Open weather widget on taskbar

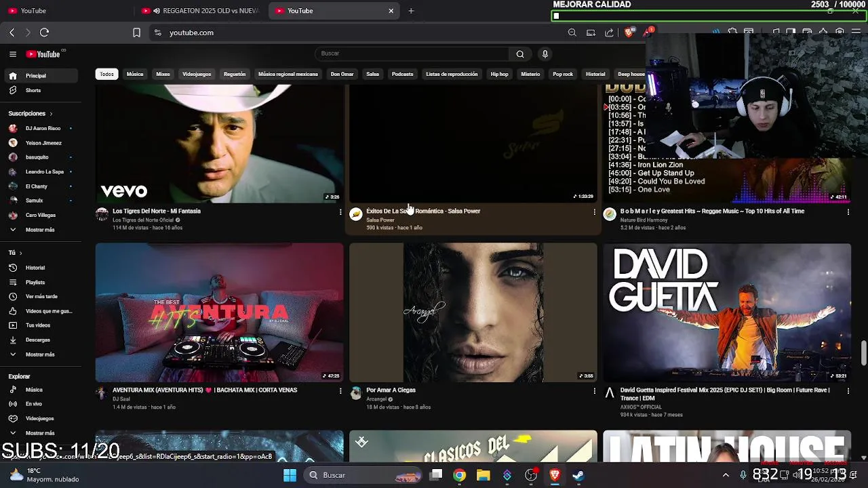[44, 475]
